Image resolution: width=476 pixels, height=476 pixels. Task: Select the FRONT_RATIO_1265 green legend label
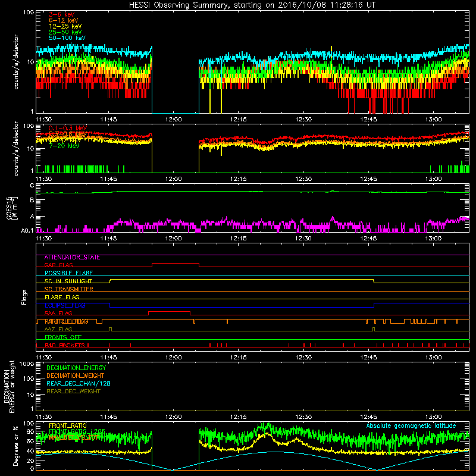77,432
